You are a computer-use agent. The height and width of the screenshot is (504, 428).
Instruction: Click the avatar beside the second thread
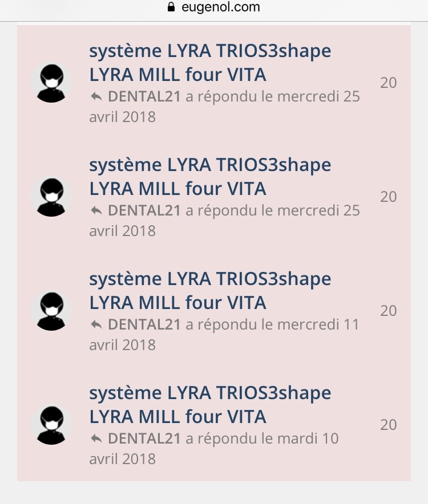pyautogui.click(x=52, y=197)
